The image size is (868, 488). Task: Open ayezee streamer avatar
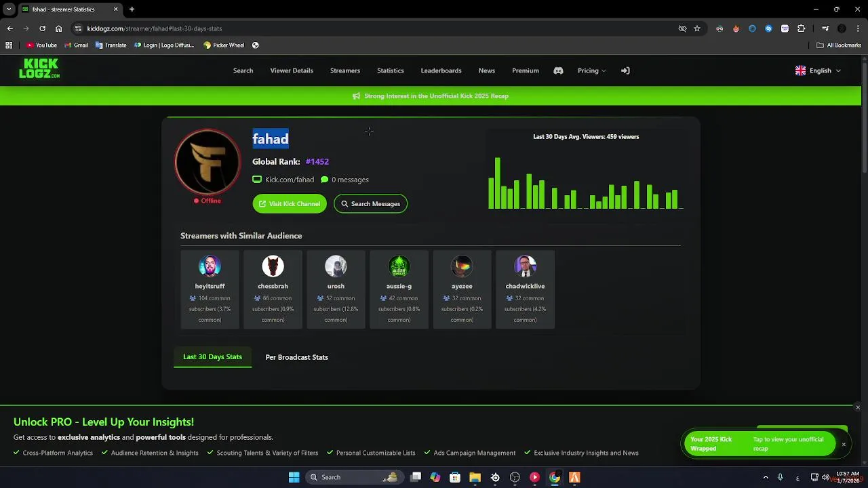tap(462, 266)
